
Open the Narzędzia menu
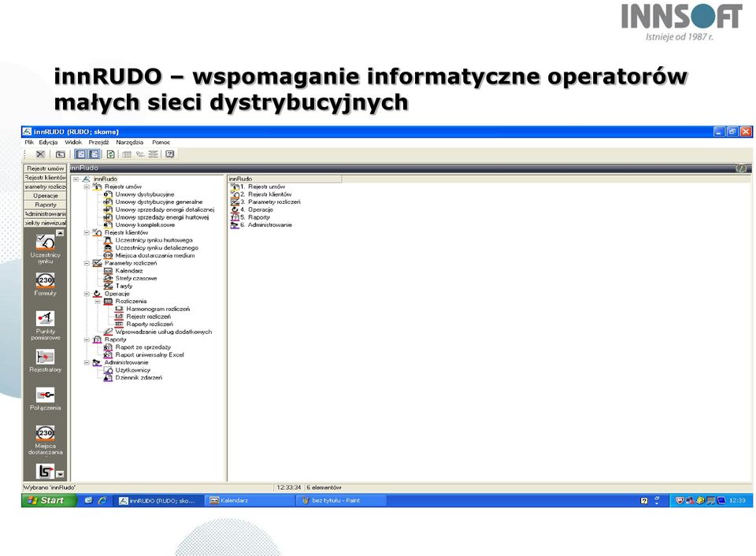(x=130, y=143)
